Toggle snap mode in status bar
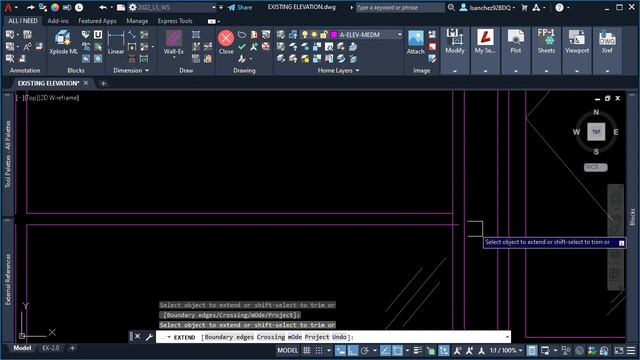The height and width of the screenshot is (360, 640). pyautogui.click(x=319, y=351)
